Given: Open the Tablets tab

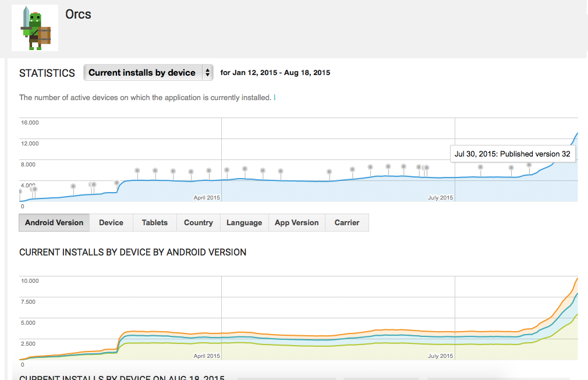Looking at the screenshot, I should pos(154,222).
